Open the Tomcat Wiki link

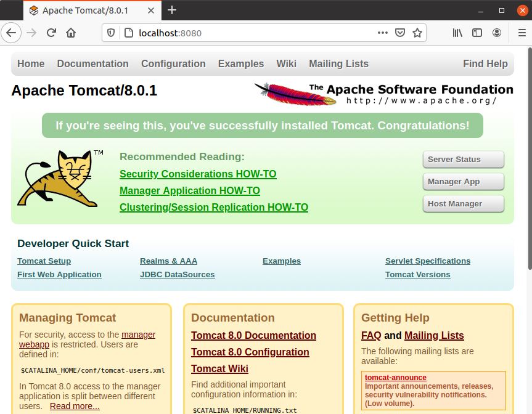(219, 368)
